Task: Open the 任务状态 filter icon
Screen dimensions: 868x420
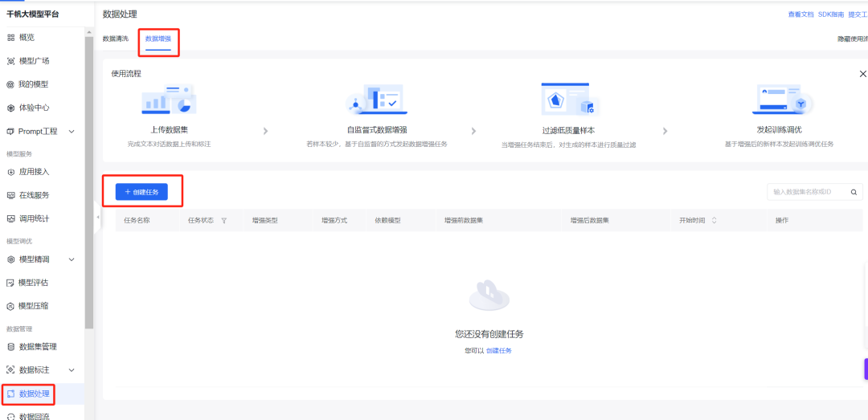Action: pyautogui.click(x=223, y=220)
